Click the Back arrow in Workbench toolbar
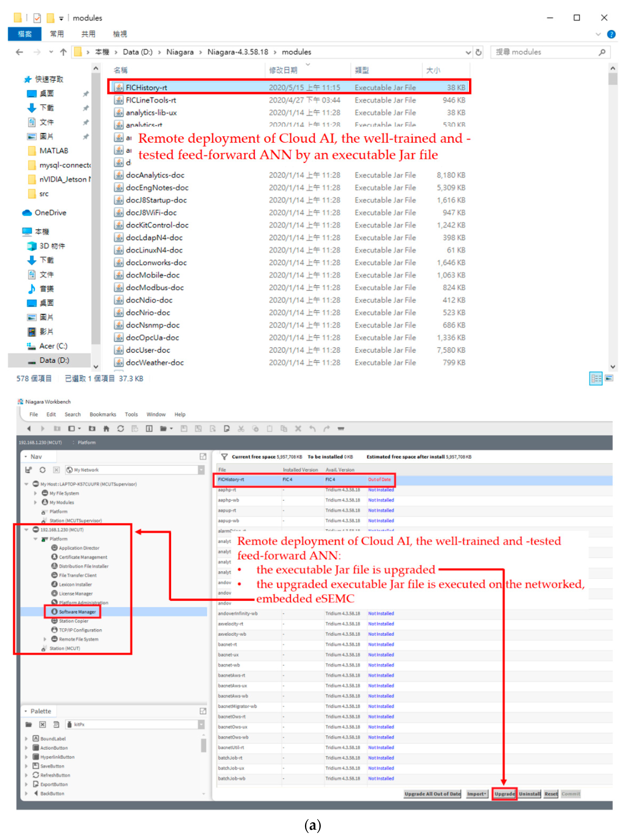Image resolution: width=625 pixels, height=840 pixels. click(x=29, y=428)
